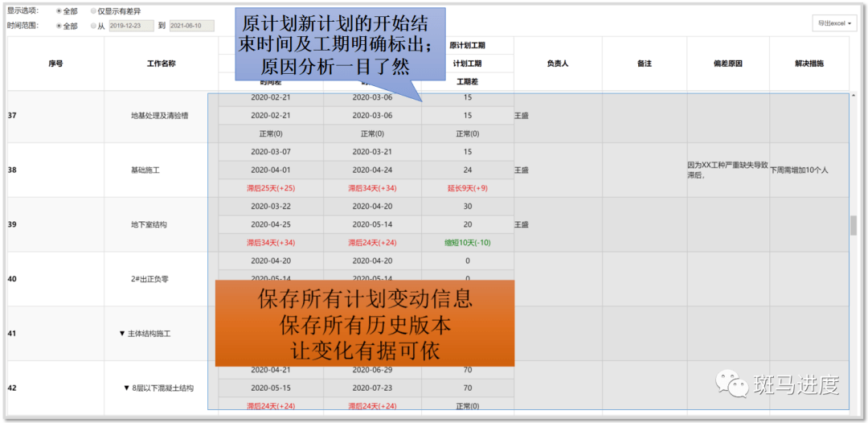The image size is (868, 423).
Task: Select the 全部 radio for 时间范围
Action: pos(59,26)
